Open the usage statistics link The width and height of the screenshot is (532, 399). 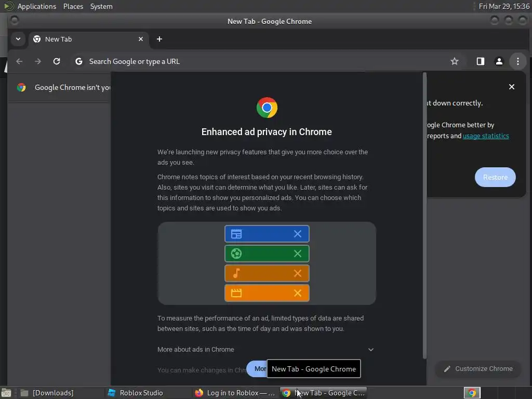pyautogui.click(x=486, y=136)
